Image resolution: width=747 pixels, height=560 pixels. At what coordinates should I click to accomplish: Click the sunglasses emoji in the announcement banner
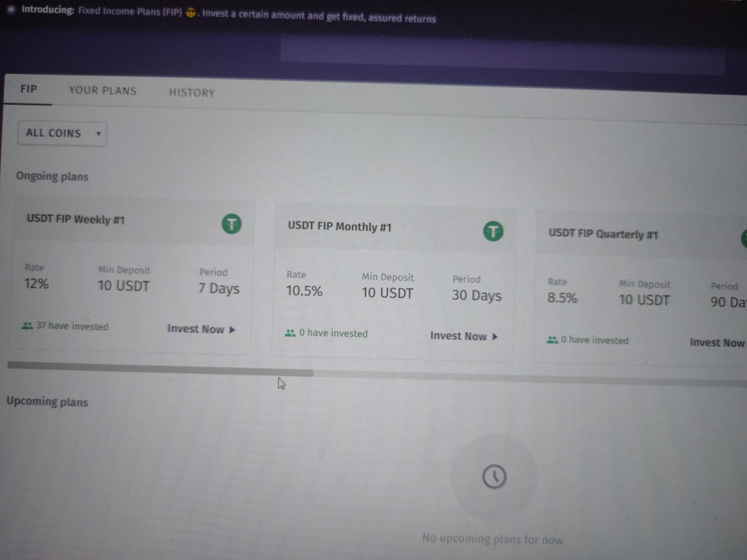192,14
